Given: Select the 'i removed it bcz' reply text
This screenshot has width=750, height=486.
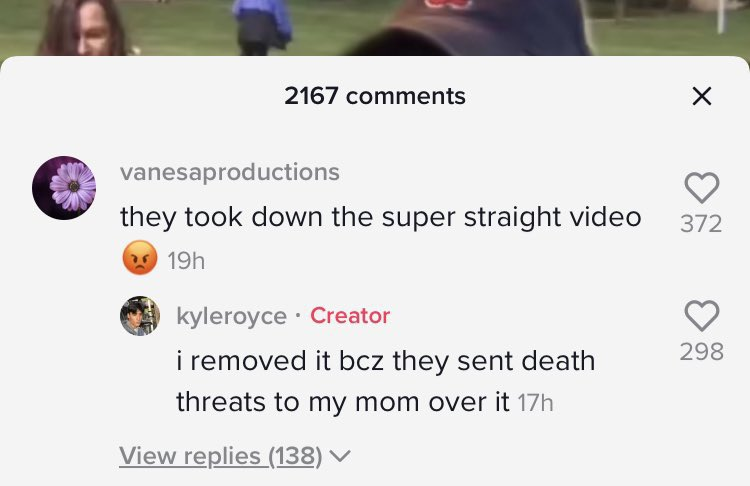Looking at the screenshot, I should tap(386, 381).
